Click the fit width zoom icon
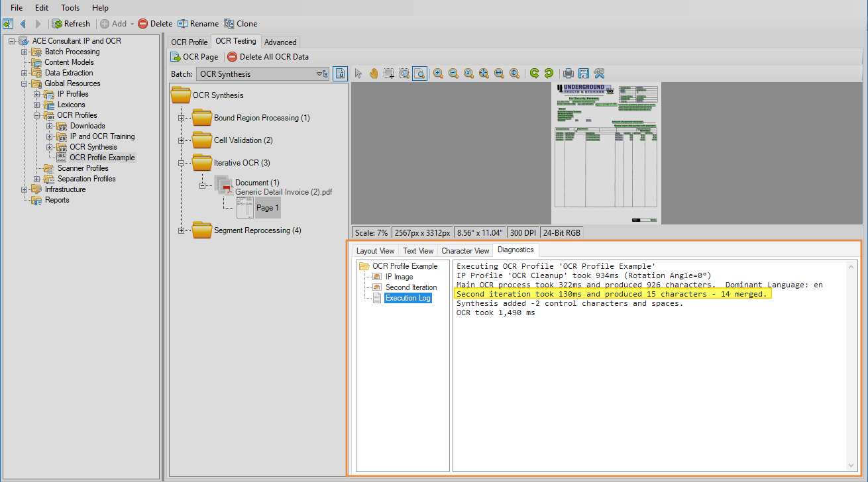 (x=499, y=73)
